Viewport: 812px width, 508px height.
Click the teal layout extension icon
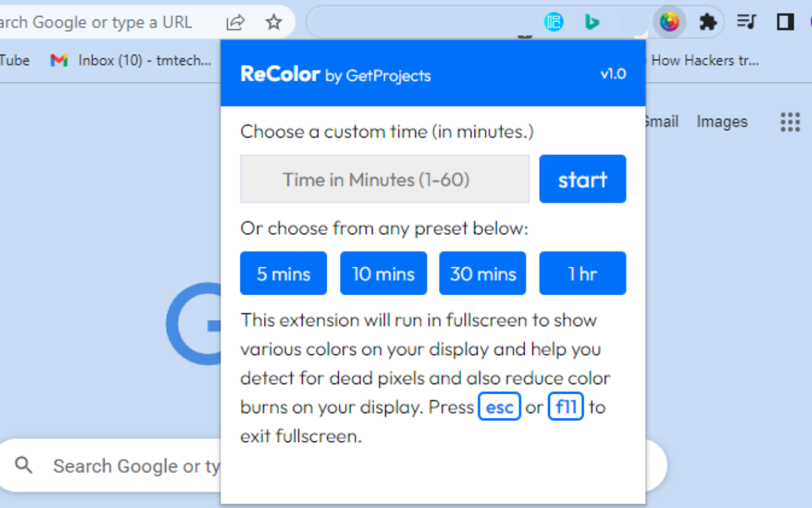pos(554,22)
